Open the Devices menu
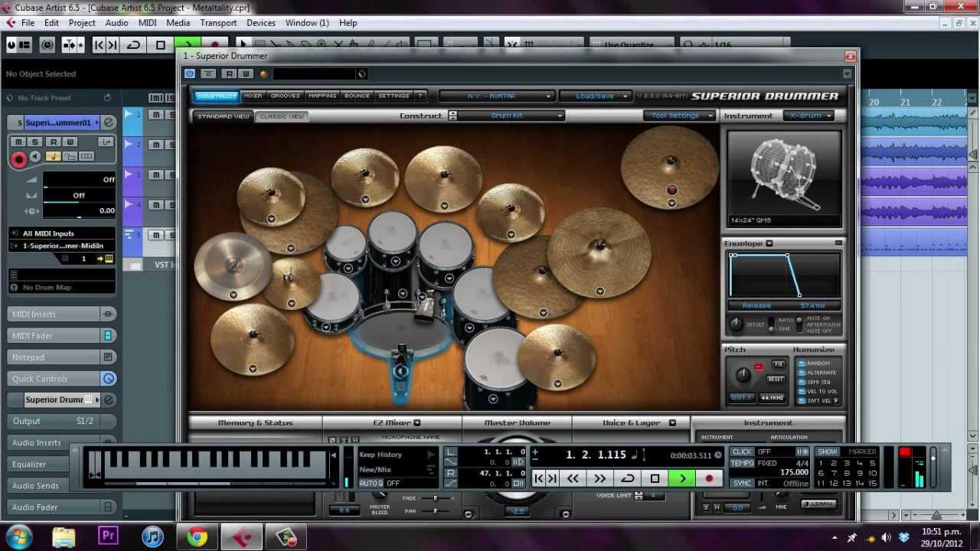Screen dimensions: 980x551 point(260,23)
